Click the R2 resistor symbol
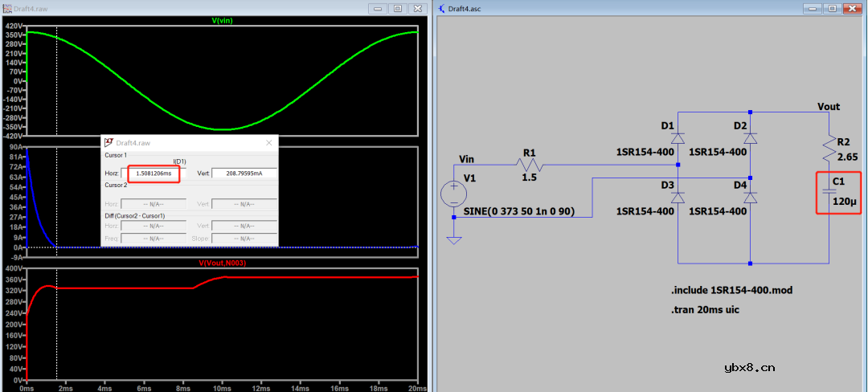Viewport: 868px width, 392px height. click(829, 145)
